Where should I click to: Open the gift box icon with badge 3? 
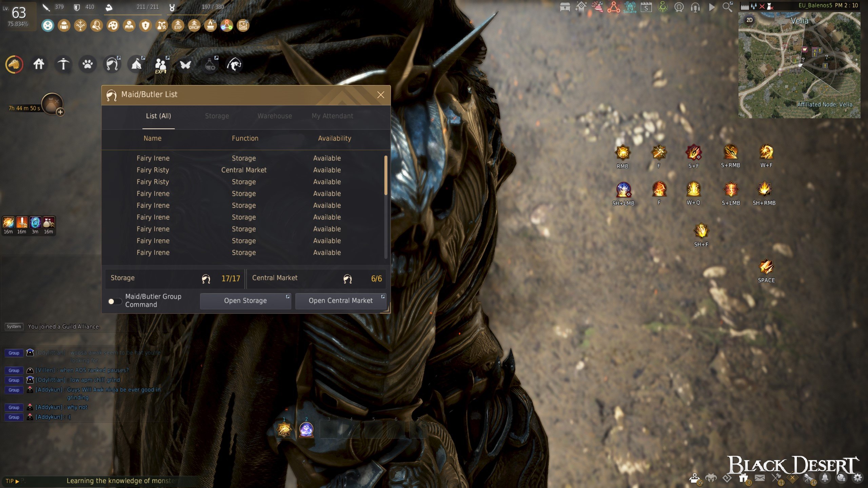point(744,478)
